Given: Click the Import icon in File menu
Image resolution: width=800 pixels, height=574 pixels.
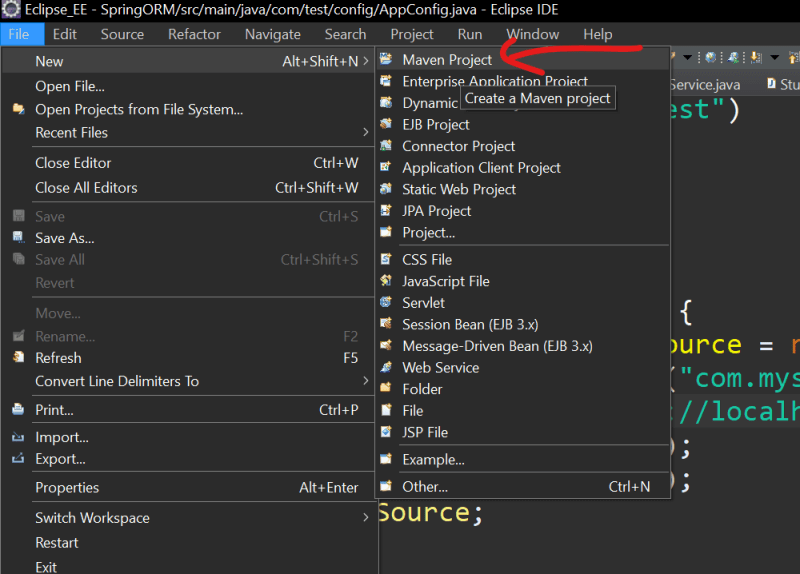Looking at the screenshot, I should click(x=18, y=437).
